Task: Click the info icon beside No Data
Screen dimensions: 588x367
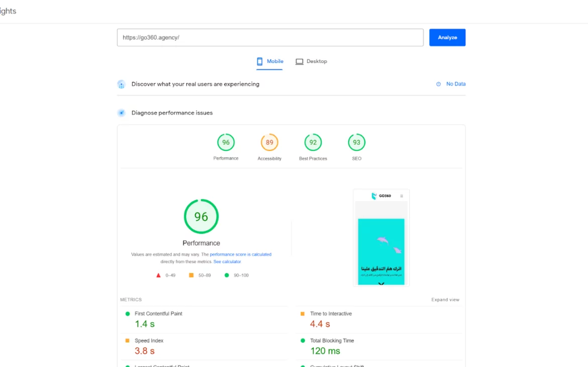Action: (x=438, y=84)
